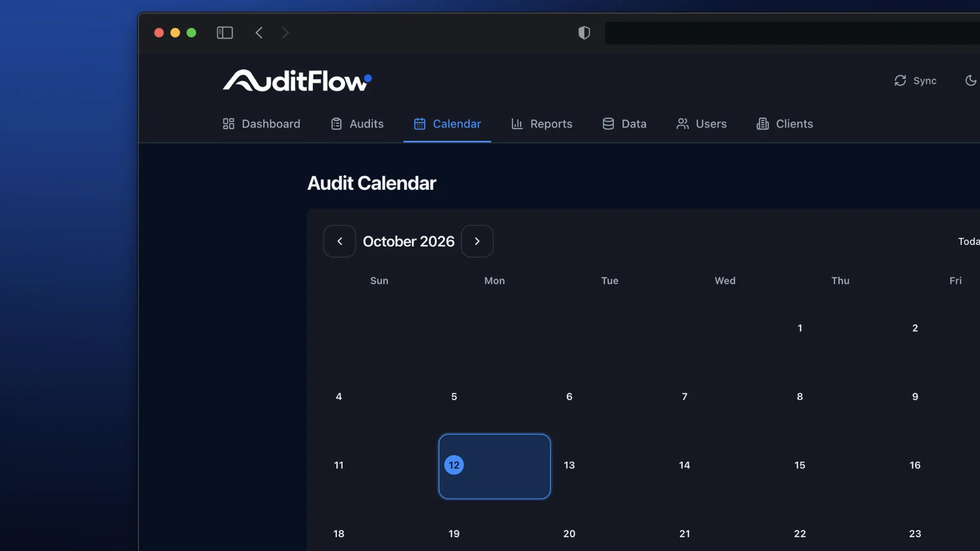This screenshot has height=551, width=980.
Task: Select the Calendar tab
Action: click(x=447, y=124)
